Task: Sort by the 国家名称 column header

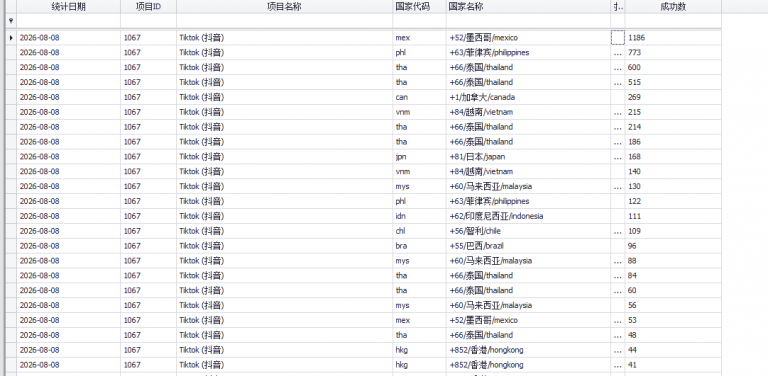Action: pos(528,6)
